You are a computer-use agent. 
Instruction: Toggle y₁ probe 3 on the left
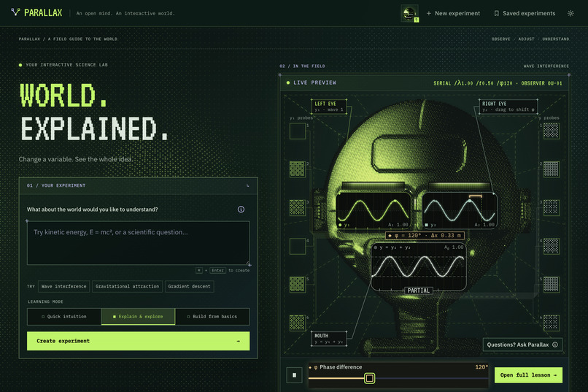pyautogui.click(x=298, y=207)
